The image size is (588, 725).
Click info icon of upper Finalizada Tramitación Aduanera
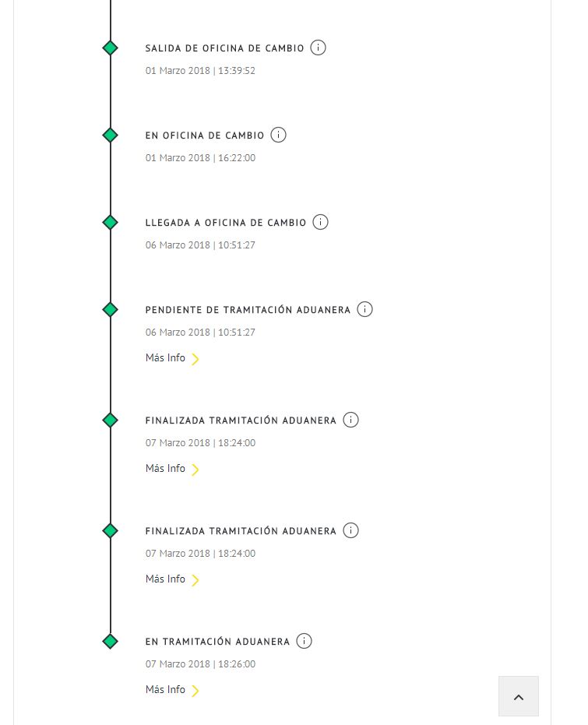pyautogui.click(x=350, y=420)
